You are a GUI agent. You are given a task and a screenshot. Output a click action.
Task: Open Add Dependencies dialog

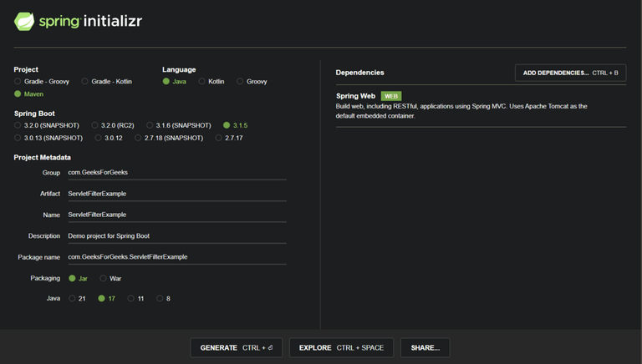point(570,73)
